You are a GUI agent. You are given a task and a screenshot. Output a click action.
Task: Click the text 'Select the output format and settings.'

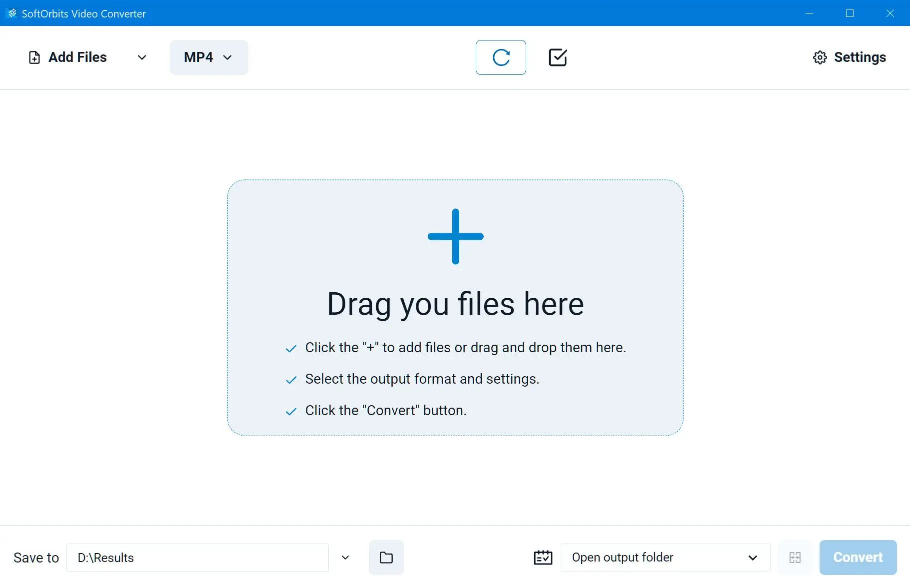pyautogui.click(x=422, y=379)
